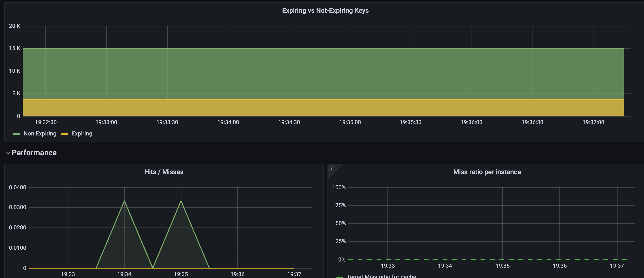Screen dimensions: 644x278
Task: Toggle Non Expiring series in legend
Action: pyautogui.click(x=40, y=134)
